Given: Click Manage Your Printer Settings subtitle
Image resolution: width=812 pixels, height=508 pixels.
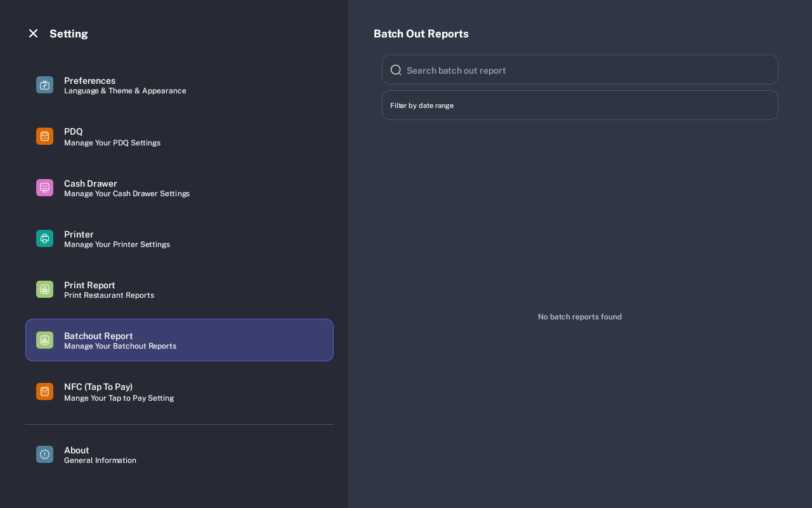Looking at the screenshot, I should 117,244.
